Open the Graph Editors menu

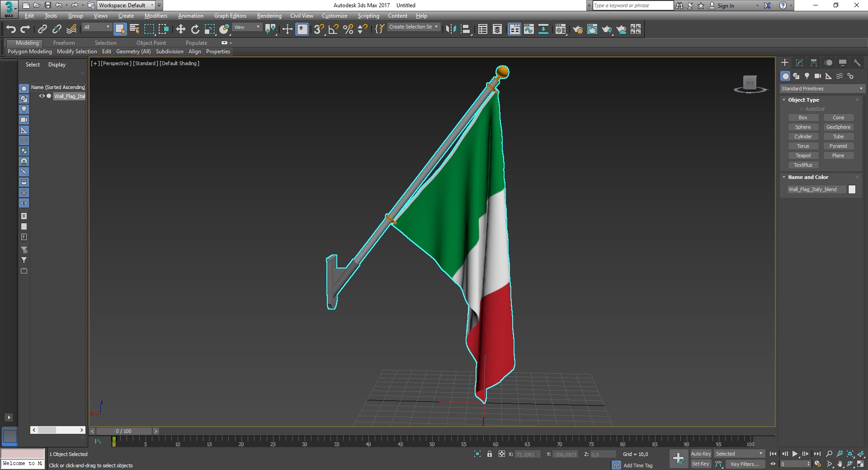point(230,16)
